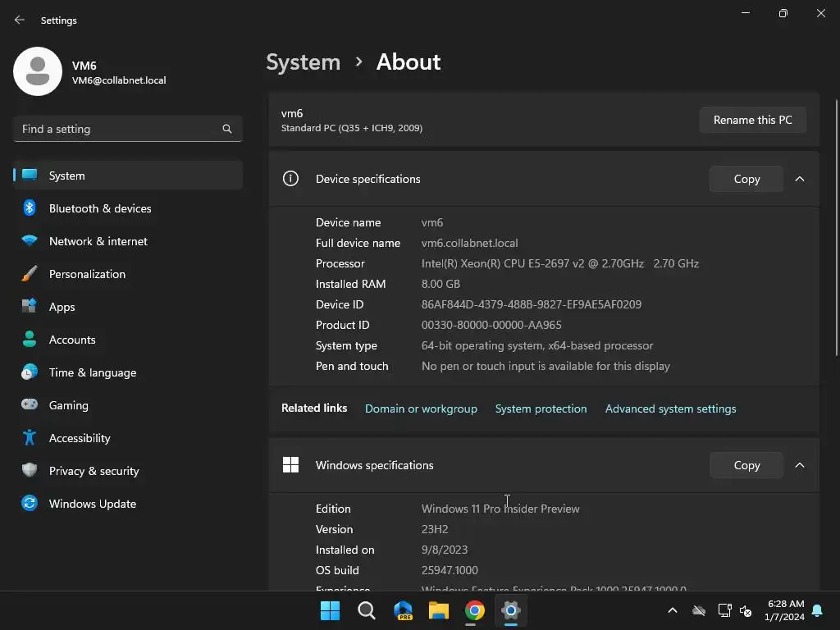Click the muted volume tray icon
840x630 pixels.
point(745,610)
